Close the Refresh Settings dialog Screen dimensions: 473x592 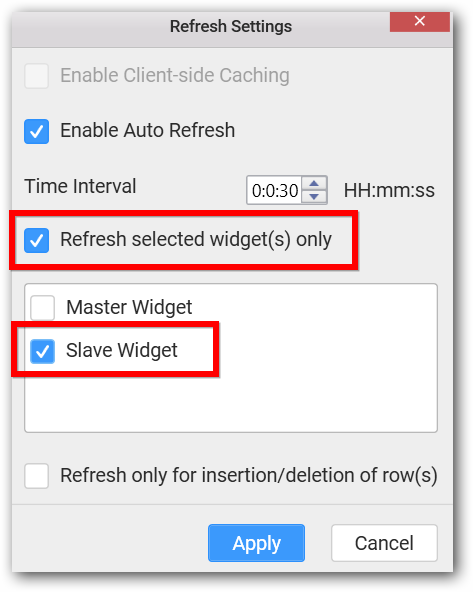pyautogui.click(x=419, y=22)
